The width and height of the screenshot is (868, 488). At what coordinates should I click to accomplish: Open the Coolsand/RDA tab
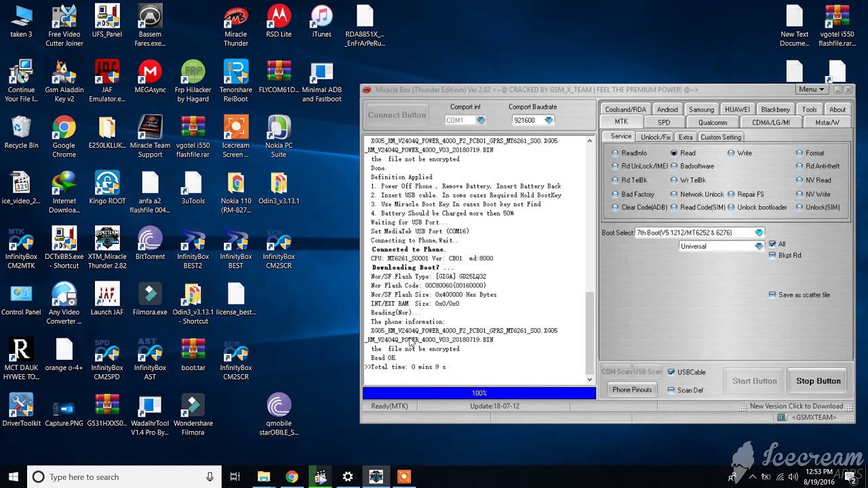coord(625,109)
